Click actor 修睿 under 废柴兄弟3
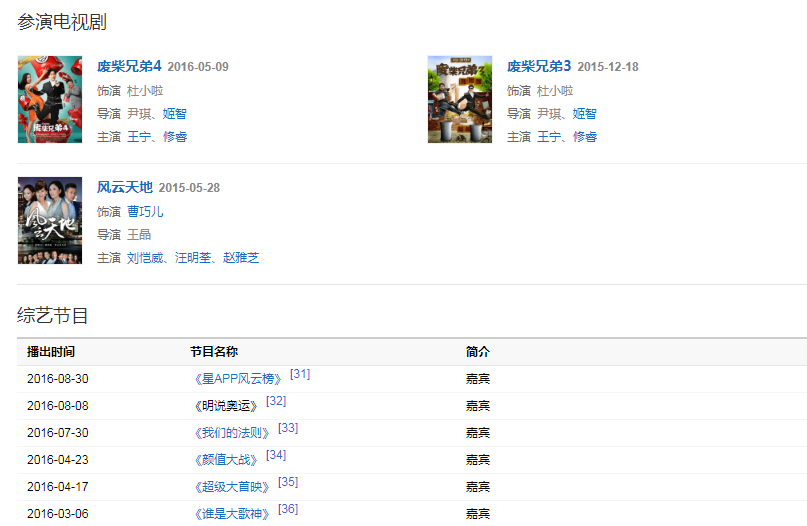The width and height of the screenshot is (807, 526). point(585,137)
